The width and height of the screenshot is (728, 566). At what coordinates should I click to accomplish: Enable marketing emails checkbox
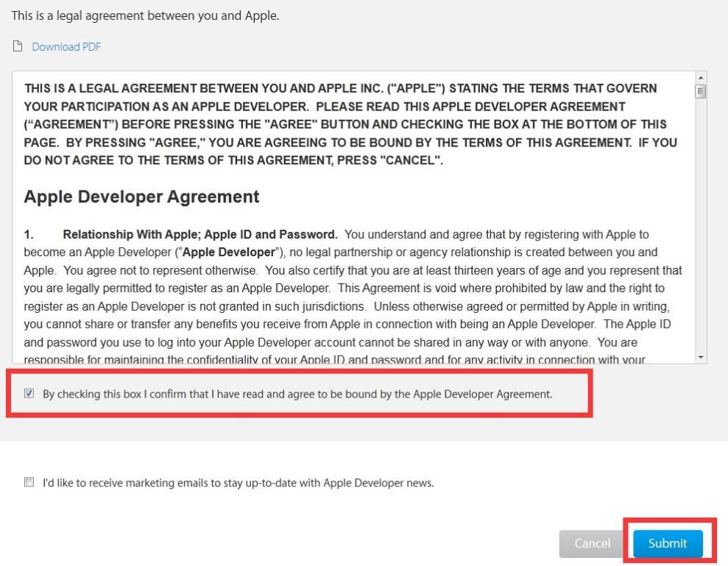point(29,482)
